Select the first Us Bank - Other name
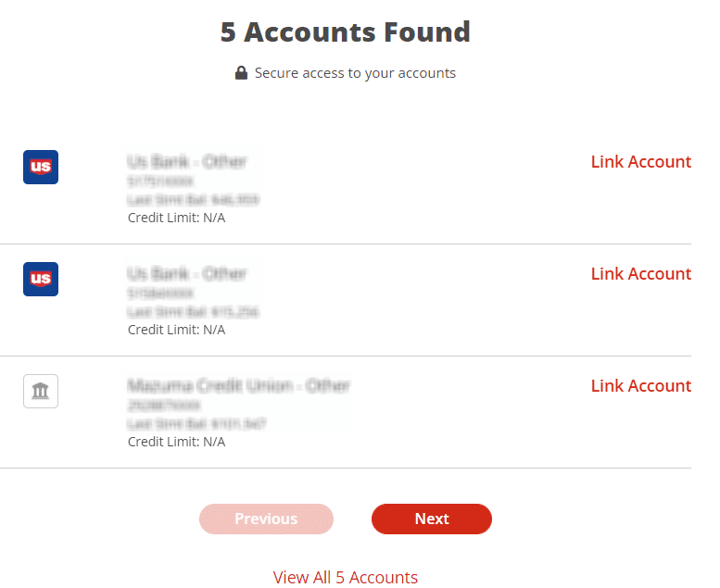This screenshot has width=720, height=588. (186, 162)
